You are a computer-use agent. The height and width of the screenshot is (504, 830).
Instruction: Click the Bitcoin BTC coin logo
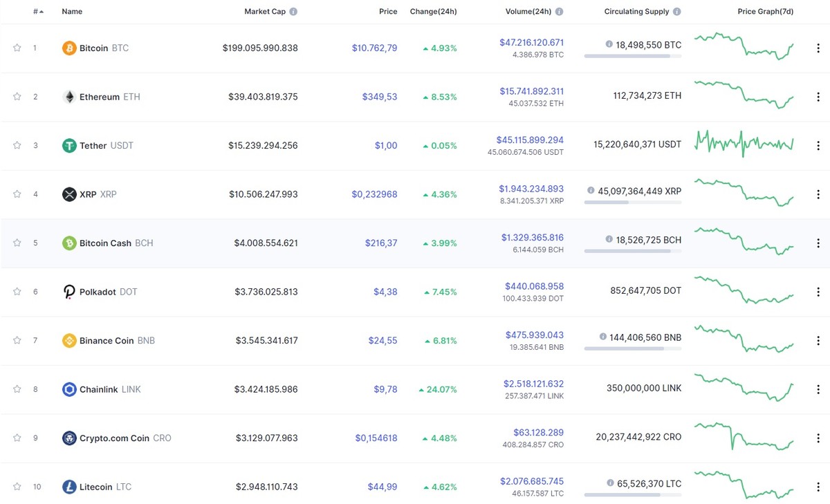pyautogui.click(x=68, y=48)
